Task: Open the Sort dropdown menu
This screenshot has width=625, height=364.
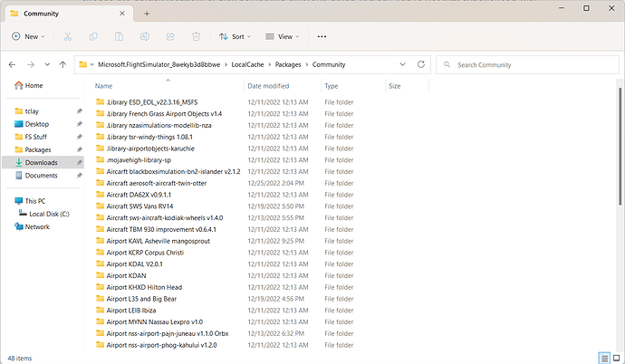Action: [235, 36]
